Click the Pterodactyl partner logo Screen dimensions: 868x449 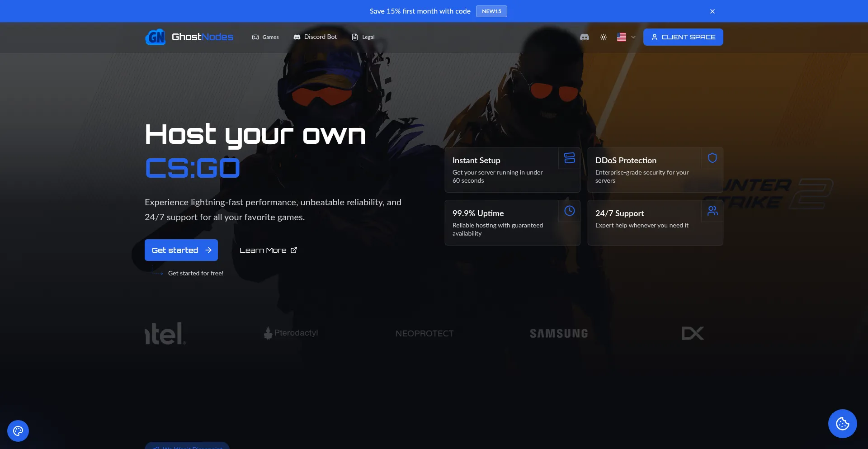[291, 333]
